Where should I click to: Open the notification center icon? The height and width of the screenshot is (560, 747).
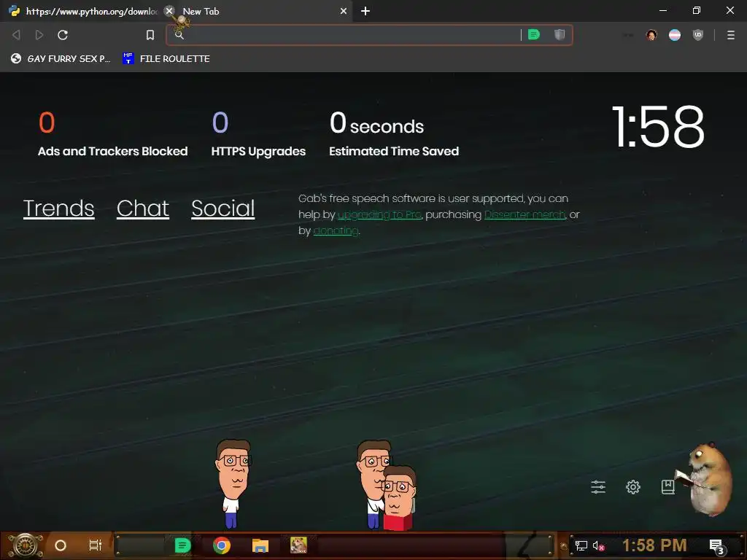point(716,546)
